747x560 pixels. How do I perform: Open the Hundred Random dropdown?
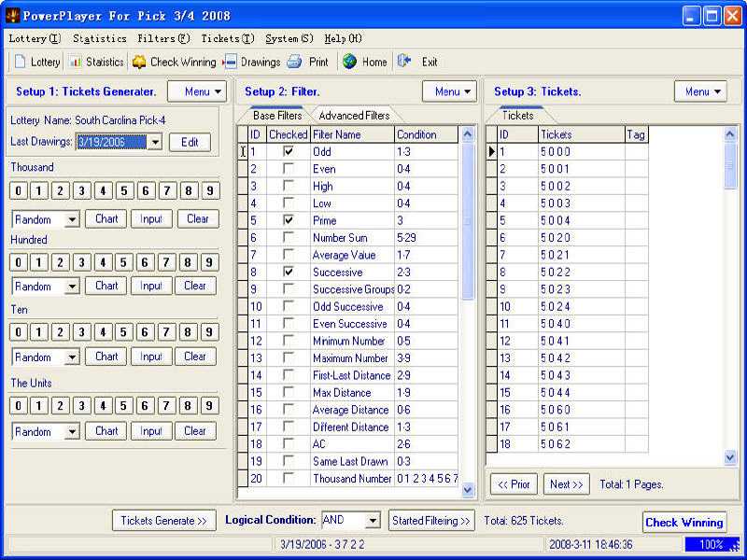72,287
